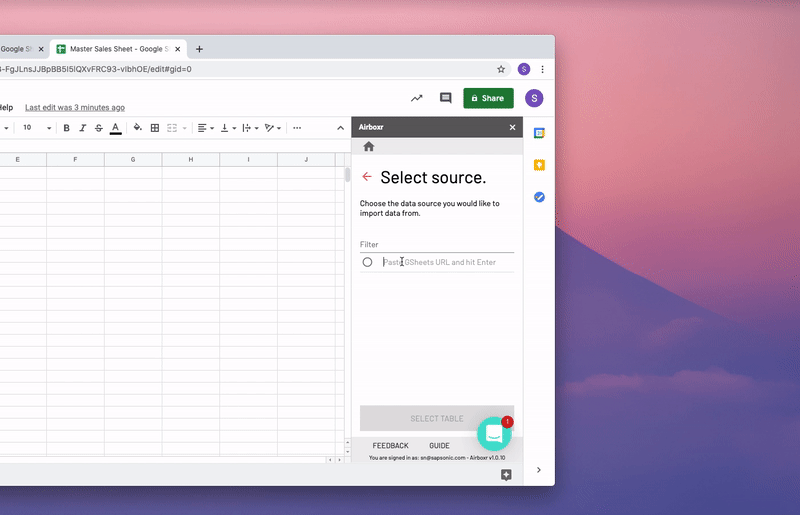The width and height of the screenshot is (800, 515).
Task: Click the scroll up arrow of the sheet
Action: tap(347, 443)
